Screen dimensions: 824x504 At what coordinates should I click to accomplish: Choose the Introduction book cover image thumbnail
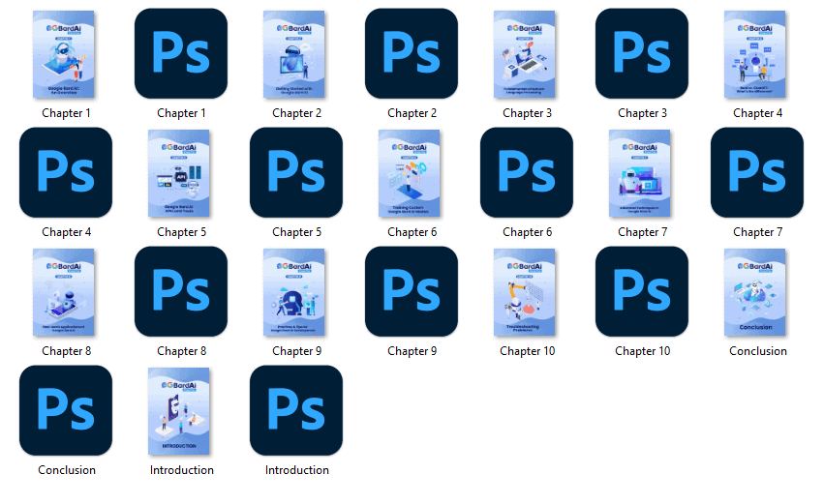179,411
